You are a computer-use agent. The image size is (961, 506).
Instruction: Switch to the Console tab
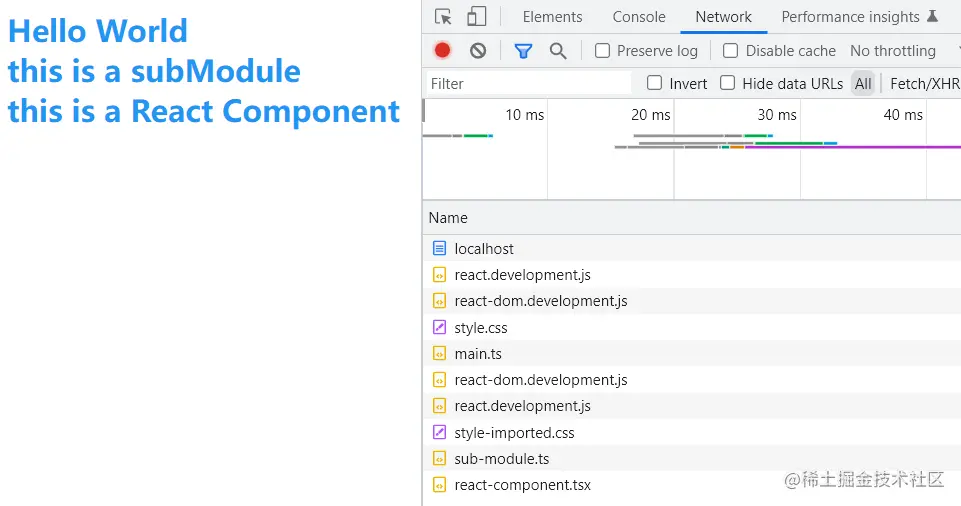(x=639, y=17)
